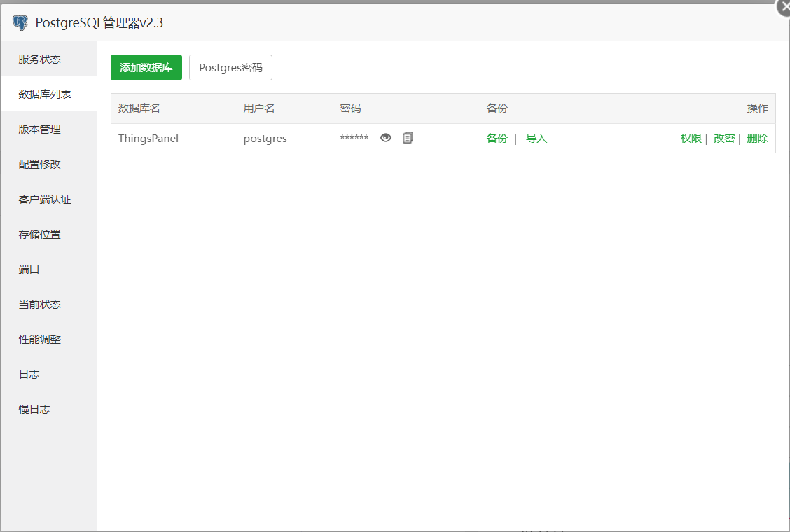The width and height of the screenshot is (790, 532).
Task: Click 改密 to change ThingsPanel password
Action: click(x=724, y=138)
